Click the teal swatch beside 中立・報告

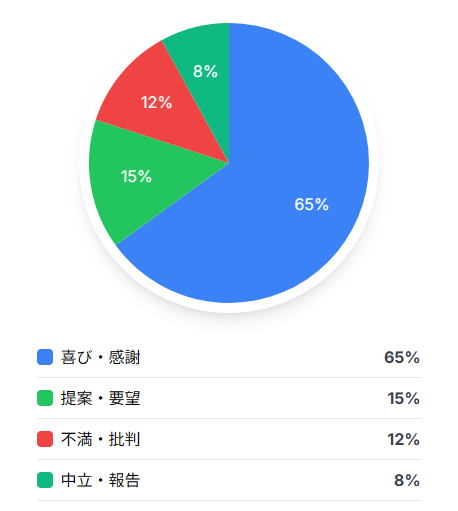coord(45,480)
